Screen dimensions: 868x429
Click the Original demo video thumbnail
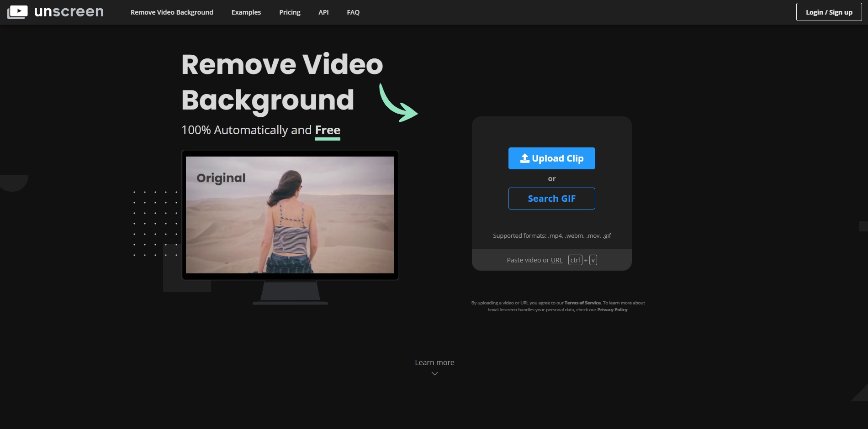[x=290, y=215]
